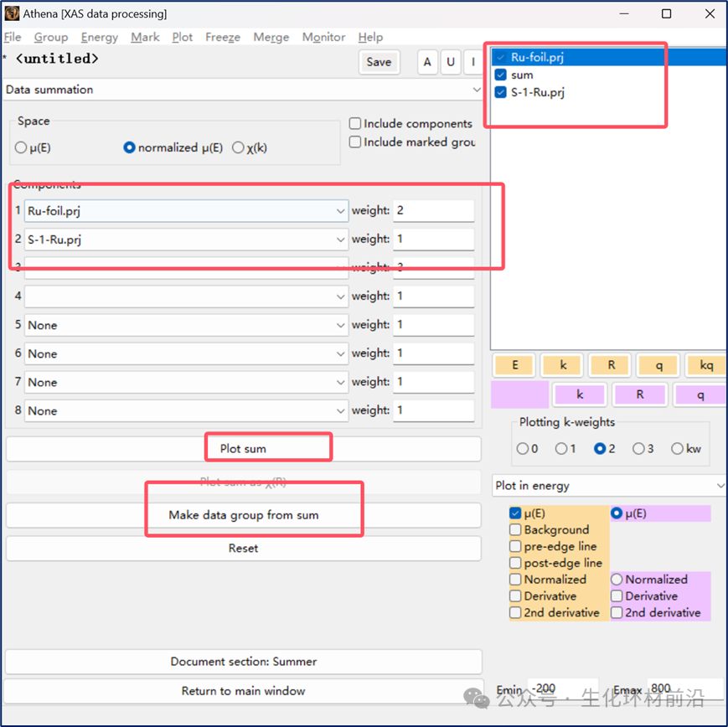728x727 pixels.
Task: Toggle the S-1-Ru.prj group checkbox
Action: pos(500,92)
